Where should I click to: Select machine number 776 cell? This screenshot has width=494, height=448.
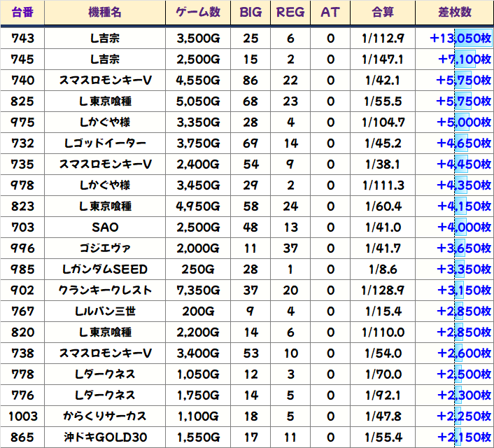(x=22, y=395)
